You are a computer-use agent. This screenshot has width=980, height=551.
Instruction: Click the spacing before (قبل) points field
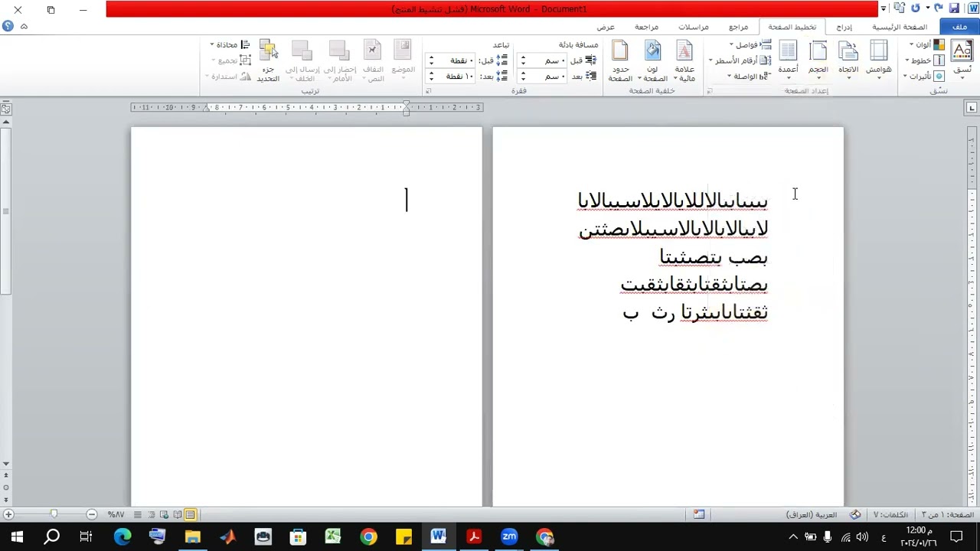[452, 60]
